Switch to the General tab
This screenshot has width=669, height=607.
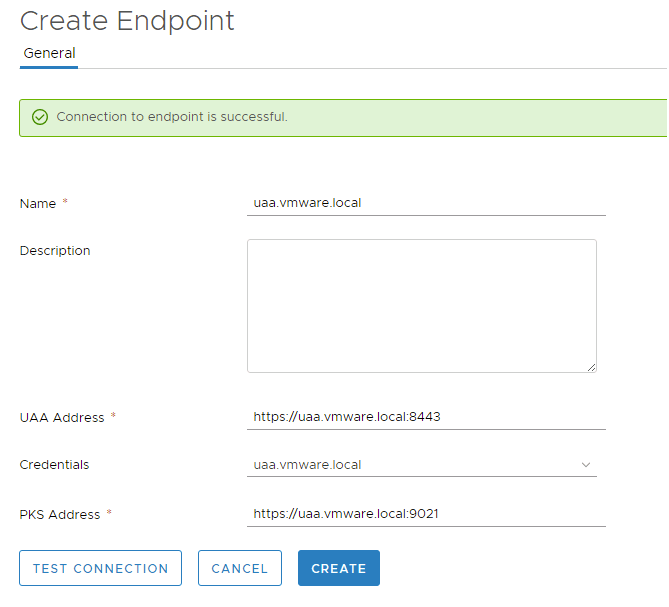pos(49,53)
